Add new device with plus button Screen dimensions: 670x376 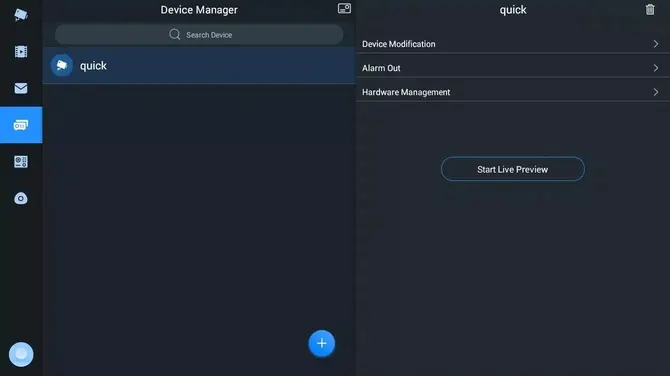click(322, 343)
